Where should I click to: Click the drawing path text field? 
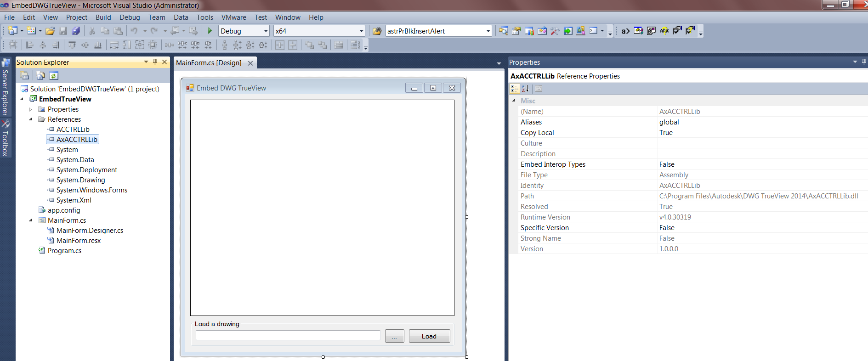pos(288,336)
